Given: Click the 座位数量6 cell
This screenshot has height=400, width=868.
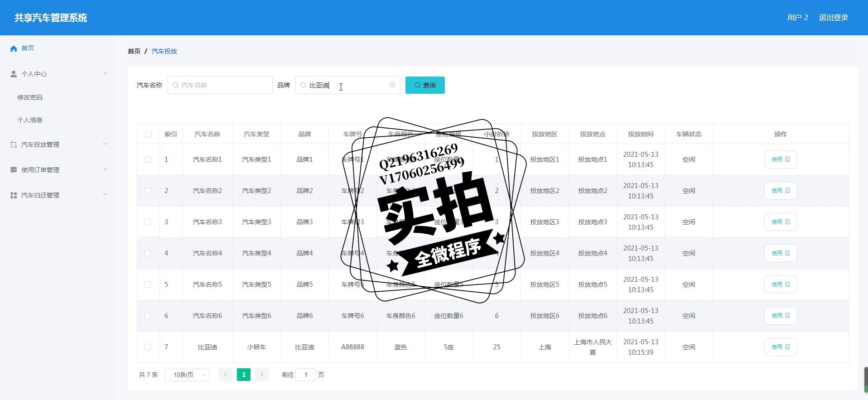Looking at the screenshot, I should pyautogui.click(x=448, y=316).
